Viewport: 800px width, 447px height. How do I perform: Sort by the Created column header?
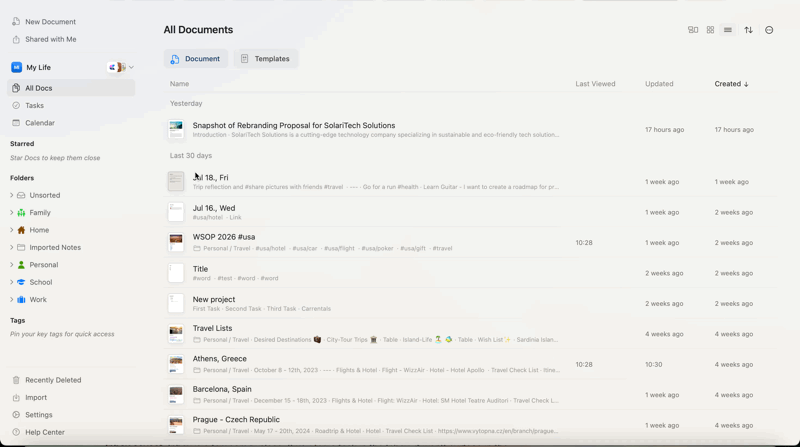(731, 84)
